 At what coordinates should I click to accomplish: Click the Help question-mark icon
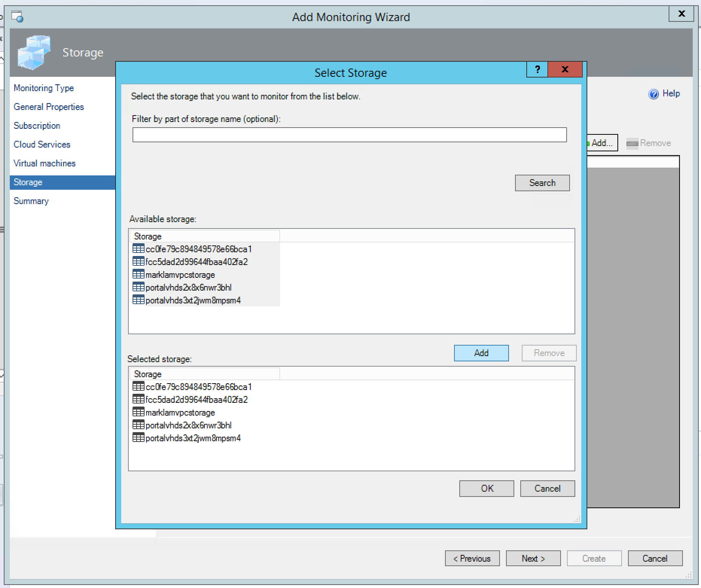(653, 94)
